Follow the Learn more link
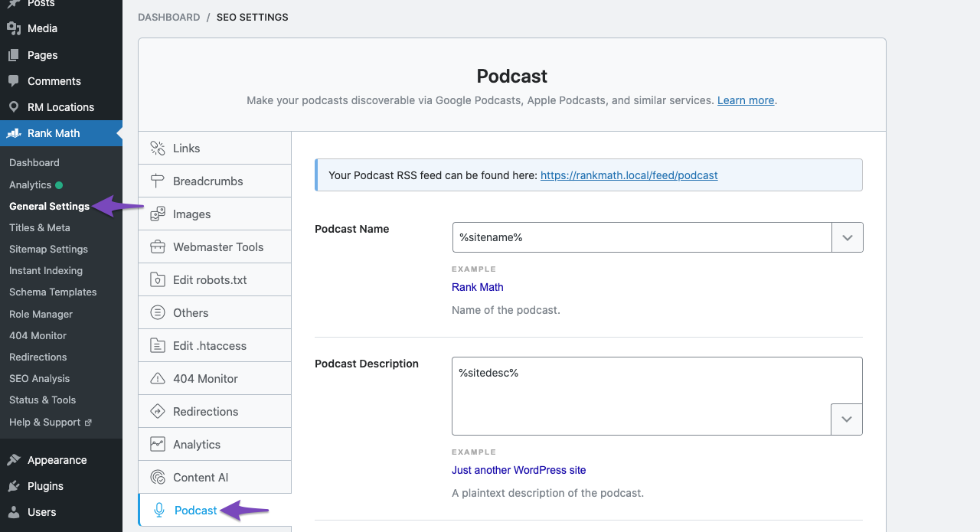Image resolution: width=980 pixels, height=532 pixels. tap(746, 100)
